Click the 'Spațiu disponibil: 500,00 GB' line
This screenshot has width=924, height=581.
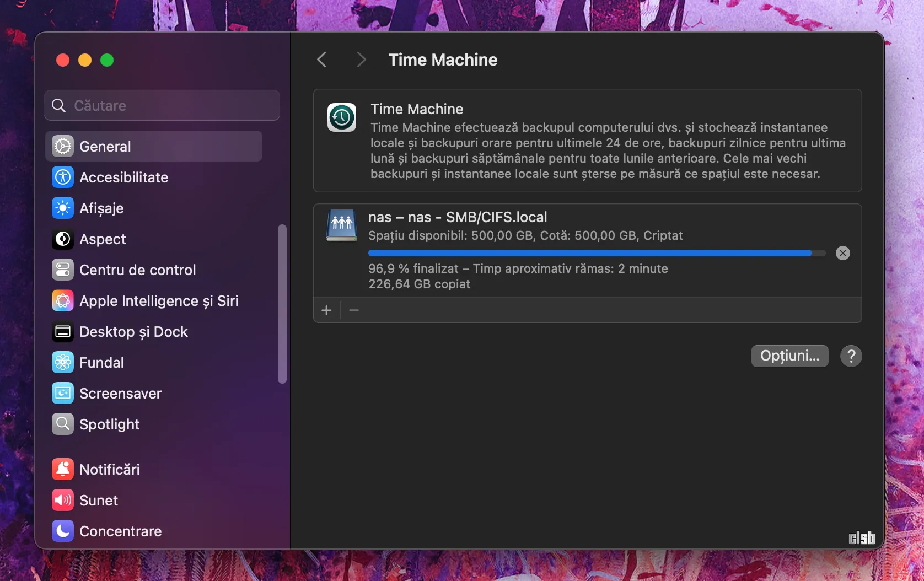coord(525,235)
